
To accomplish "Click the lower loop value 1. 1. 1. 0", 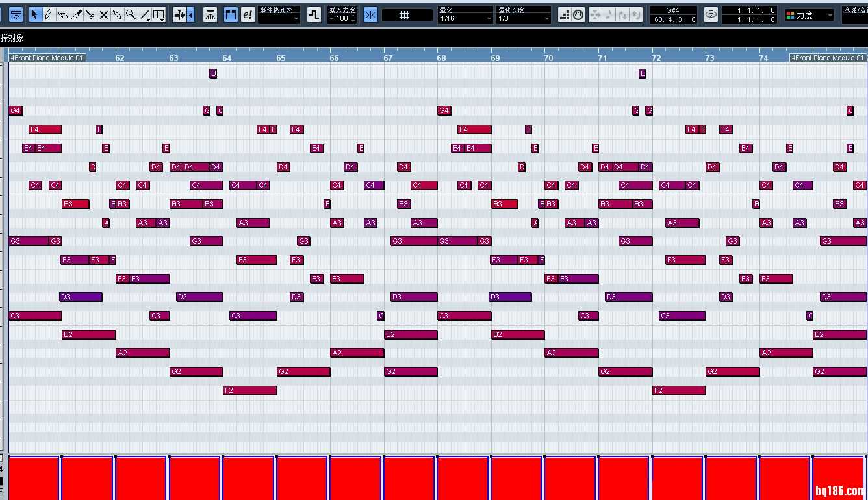I will 749,19.
